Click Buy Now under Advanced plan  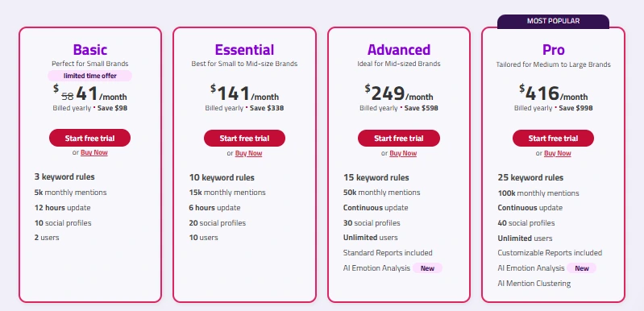(403, 153)
